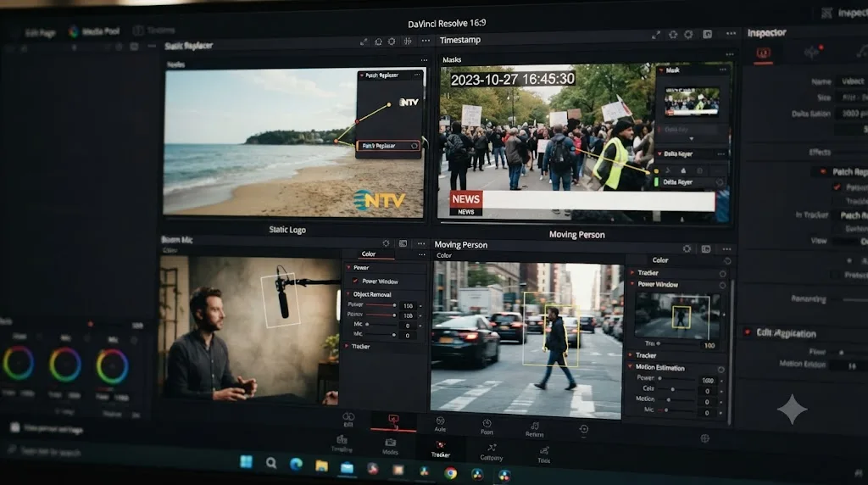Collapse the Patch Replacer node panel

click(x=362, y=75)
